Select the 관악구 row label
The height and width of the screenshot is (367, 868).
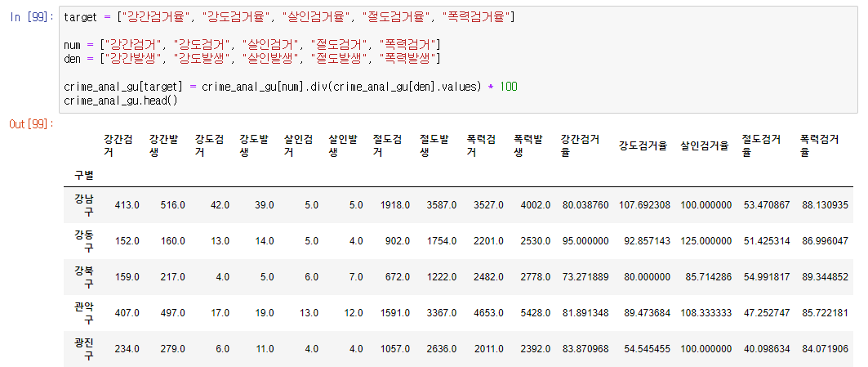[83, 313]
